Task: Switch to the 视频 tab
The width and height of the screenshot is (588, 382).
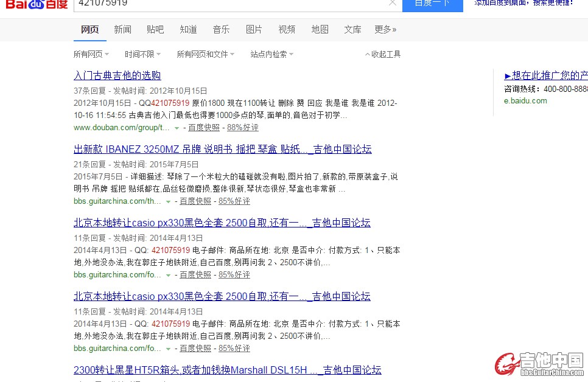Action: [x=287, y=30]
